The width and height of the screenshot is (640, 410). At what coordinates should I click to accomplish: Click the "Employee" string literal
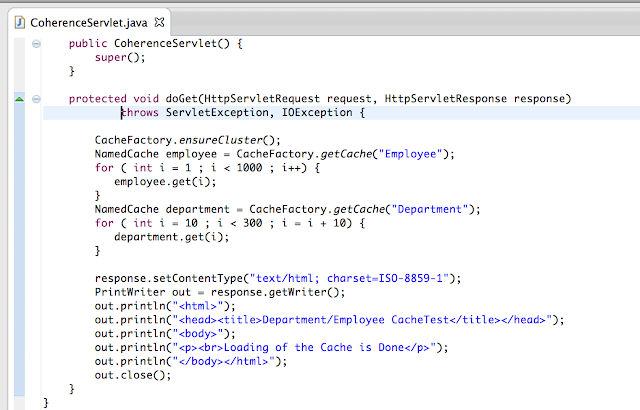411,154
